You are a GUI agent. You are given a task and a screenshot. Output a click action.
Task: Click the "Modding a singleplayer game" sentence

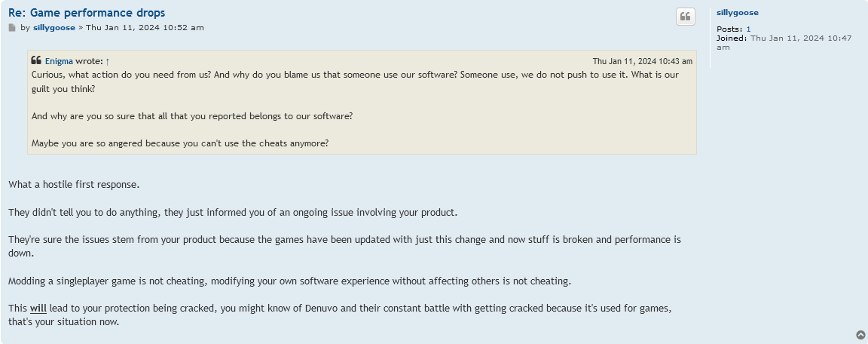[x=289, y=281]
